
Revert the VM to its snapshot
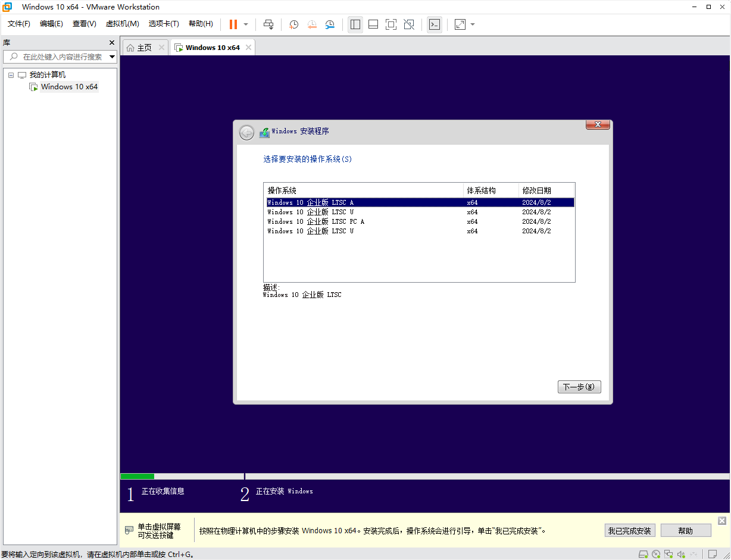point(312,24)
